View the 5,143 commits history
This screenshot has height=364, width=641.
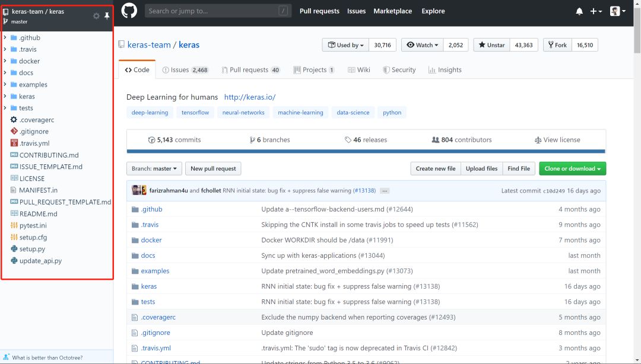click(174, 140)
